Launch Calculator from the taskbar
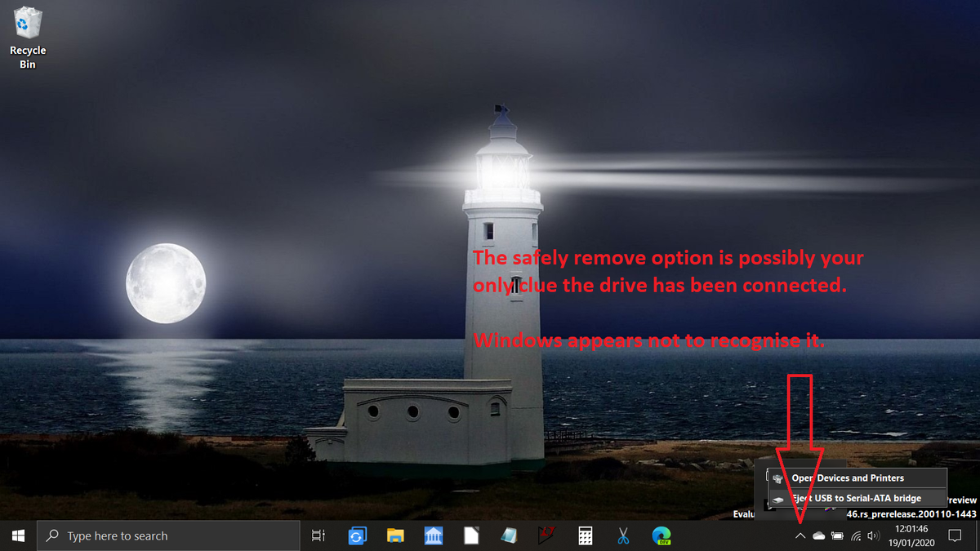The height and width of the screenshot is (551, 980). (x=585, y=535)
